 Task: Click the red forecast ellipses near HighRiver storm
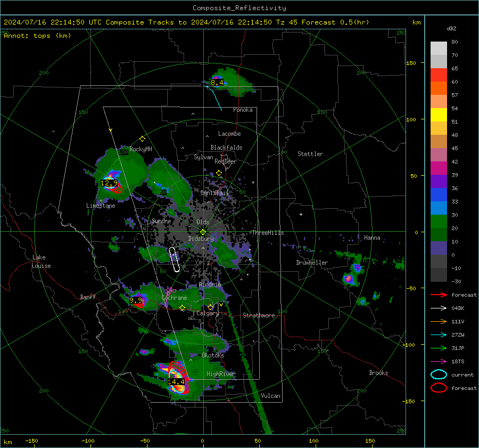180,378
